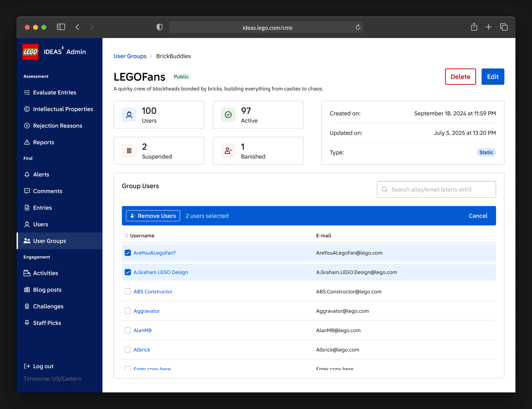This screenshot has width=532, height=409.
Task: Click the Intellectual Properties copyright icon
Action: click(x=27, y=109)
